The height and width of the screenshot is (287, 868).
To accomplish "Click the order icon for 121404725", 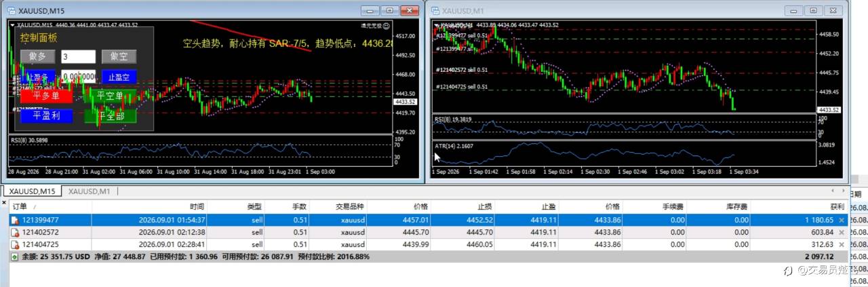I will coord(14,244).
